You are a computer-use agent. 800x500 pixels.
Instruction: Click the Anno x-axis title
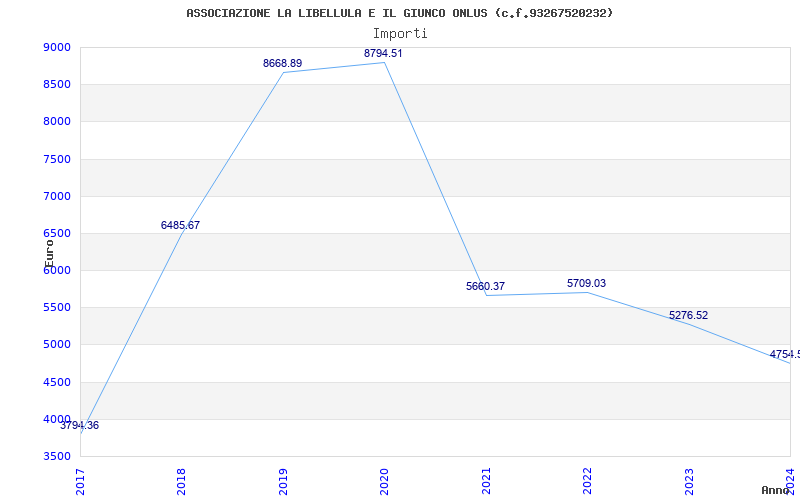[777, 490]
